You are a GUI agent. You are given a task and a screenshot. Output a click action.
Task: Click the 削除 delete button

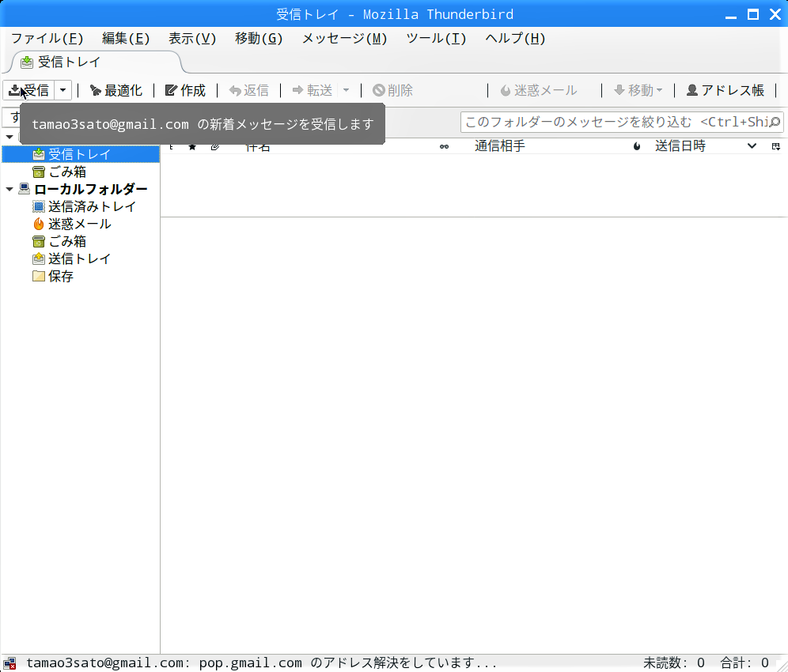[x=393, y=90]
